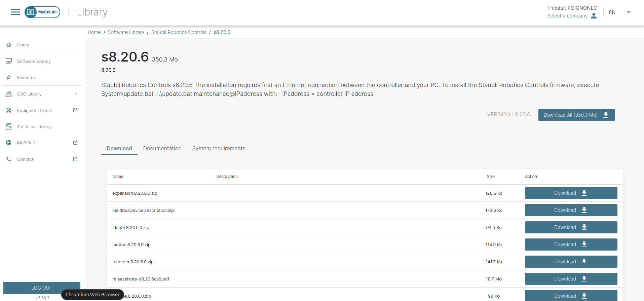Click the 10.7 Mo size cell
644x301 pixels.
coord(494,279)
